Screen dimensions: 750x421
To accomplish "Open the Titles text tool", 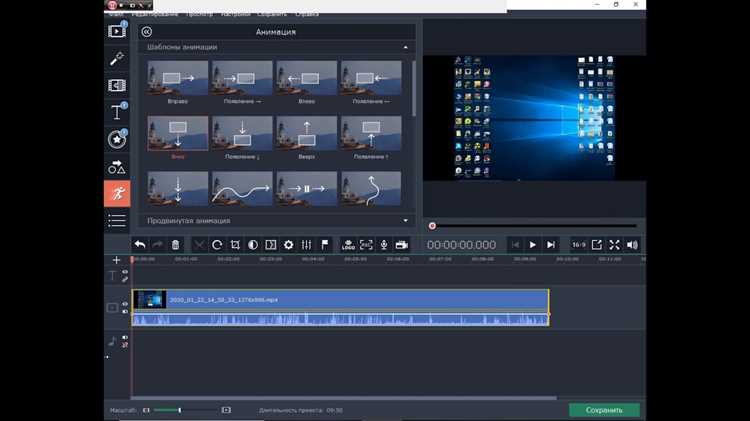I will 117,112.
